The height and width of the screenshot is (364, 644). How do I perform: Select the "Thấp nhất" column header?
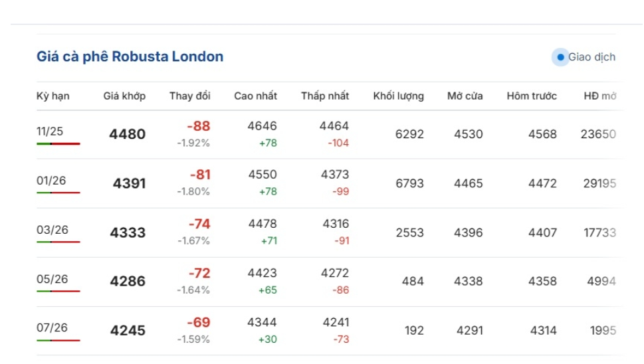[x=325, y=96]
